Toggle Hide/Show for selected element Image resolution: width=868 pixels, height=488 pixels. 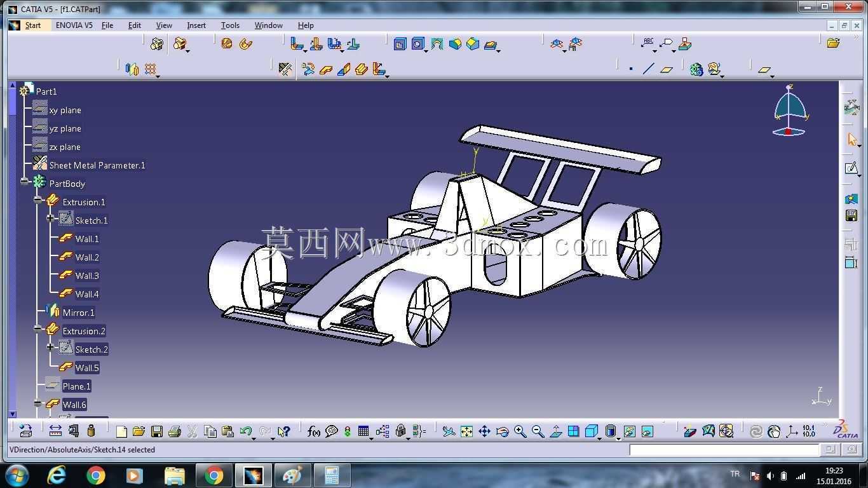629,431
